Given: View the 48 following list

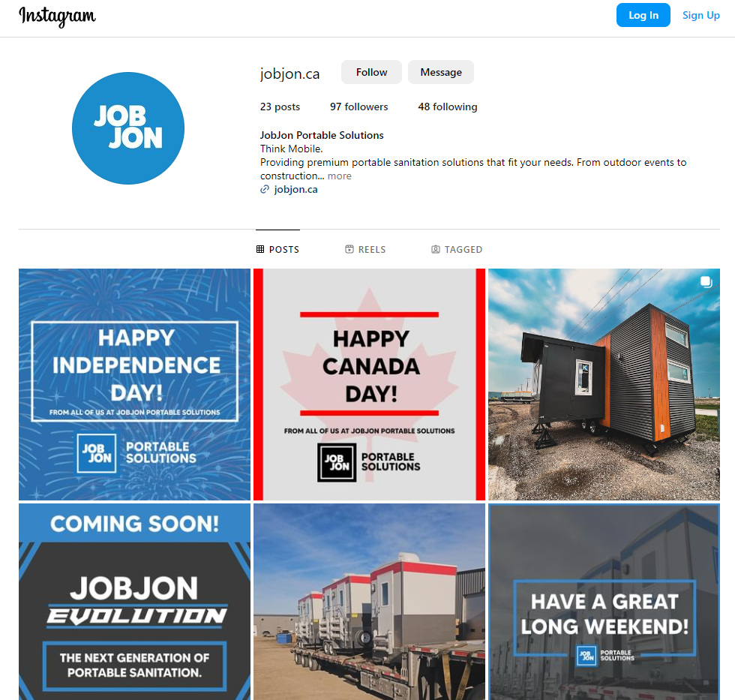Looking at the screenshot, I should coord(448,107).
